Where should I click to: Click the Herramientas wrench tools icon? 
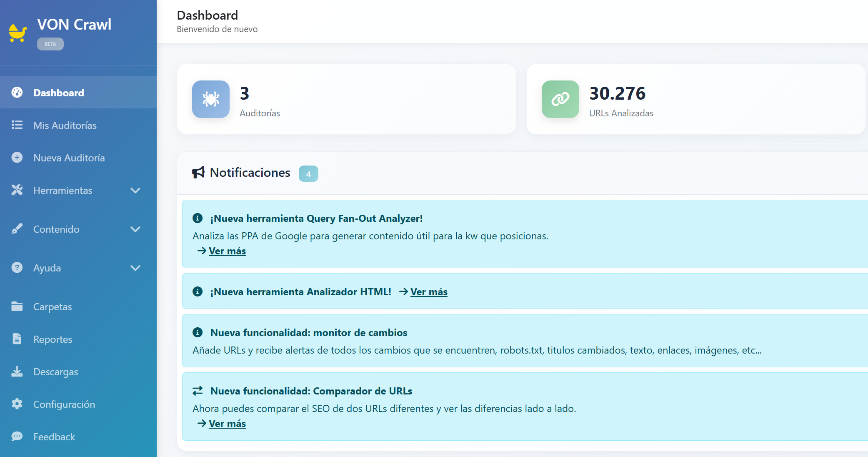point(17,190)
